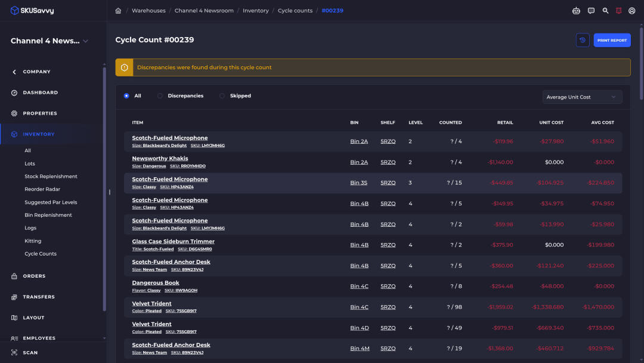Go back using Company chevron arrow
644x363 pixels.
pos(14,72)
